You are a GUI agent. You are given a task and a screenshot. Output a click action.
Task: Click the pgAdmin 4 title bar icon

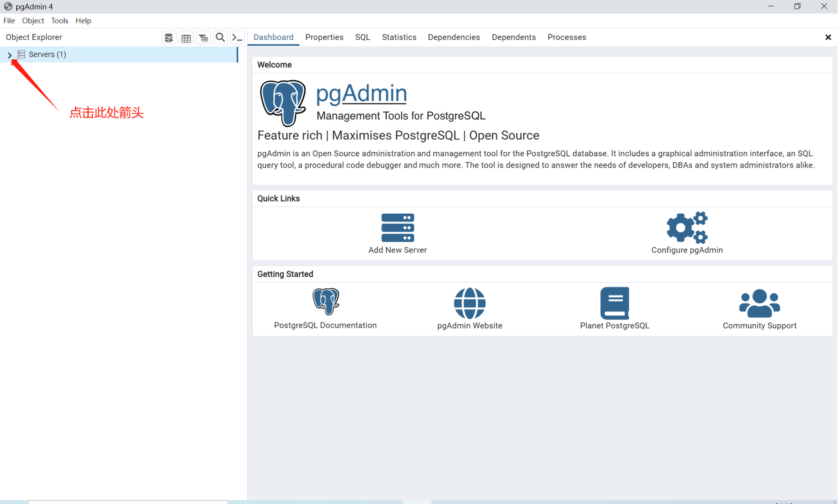(x=8, y=7)
